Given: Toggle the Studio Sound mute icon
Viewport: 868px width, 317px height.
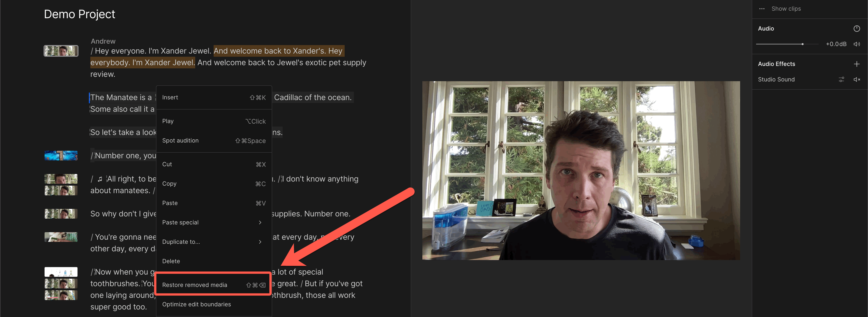Looking at the screenshot, I should pos(857,79).
